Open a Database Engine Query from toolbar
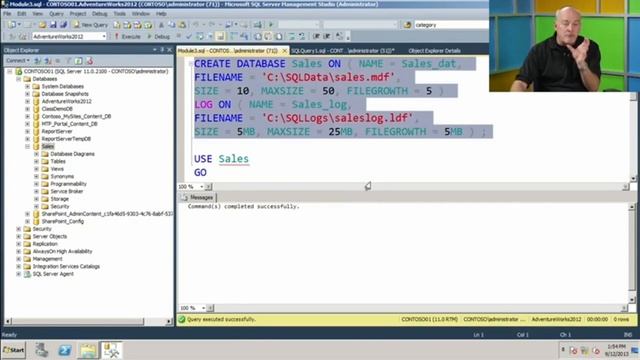This screenshot has width=640, height=360. 116,25
